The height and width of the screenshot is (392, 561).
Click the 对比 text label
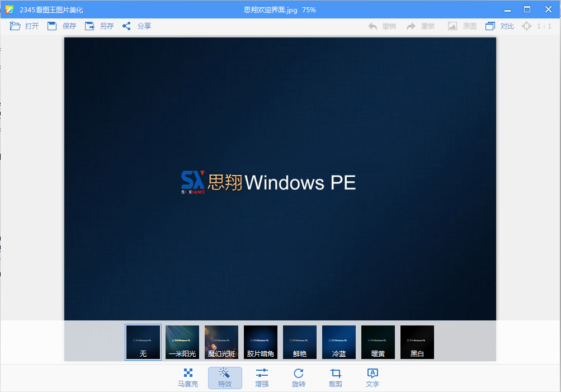tap(507, 26)
